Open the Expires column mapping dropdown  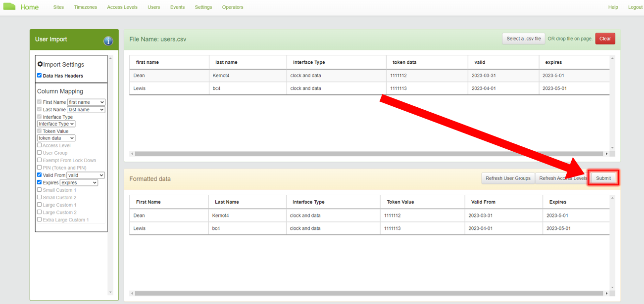(x=79, y=183)
